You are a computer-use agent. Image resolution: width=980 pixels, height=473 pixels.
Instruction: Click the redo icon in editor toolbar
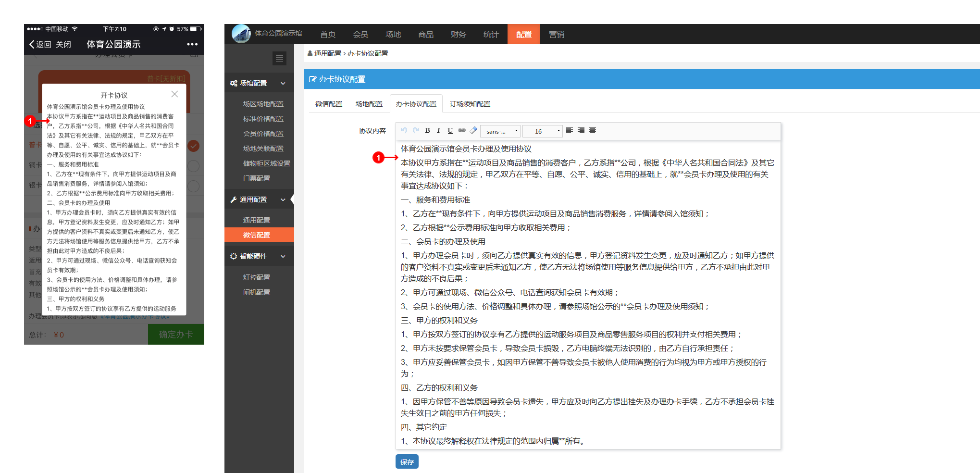[x=416, y=130]
